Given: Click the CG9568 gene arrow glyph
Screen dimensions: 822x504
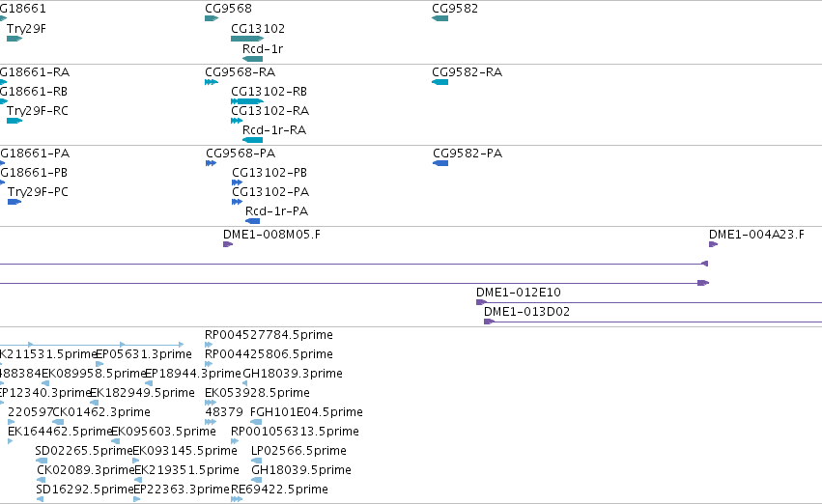Looking at the screenshot, I should click(x=212, y=18).
